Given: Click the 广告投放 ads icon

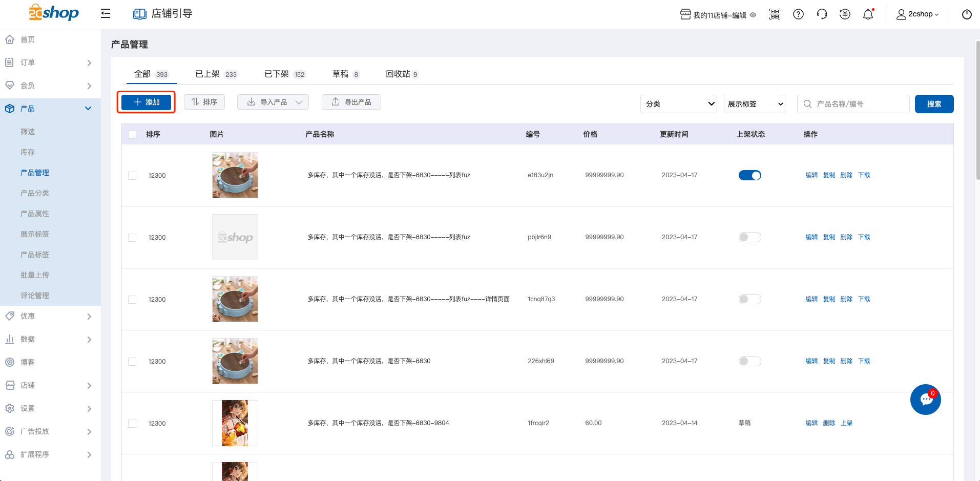Looking at the screenshot, I should tap(10, 431).
